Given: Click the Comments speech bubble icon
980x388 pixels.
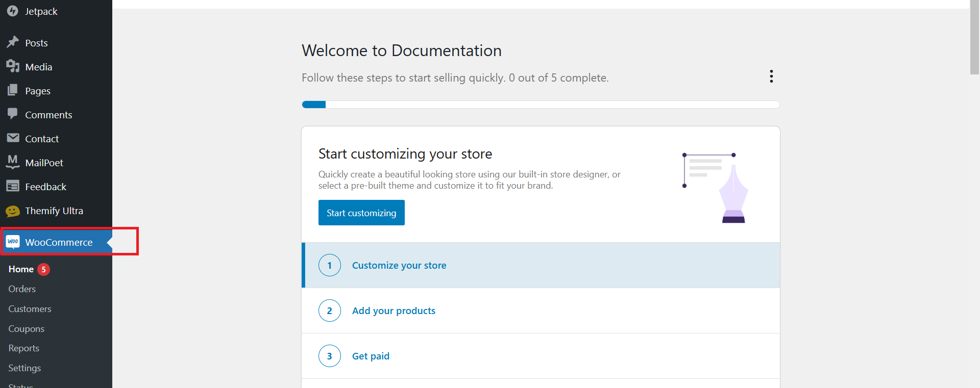Looking at the screenshot, I should pyautogui.click(x=13, y=114).
